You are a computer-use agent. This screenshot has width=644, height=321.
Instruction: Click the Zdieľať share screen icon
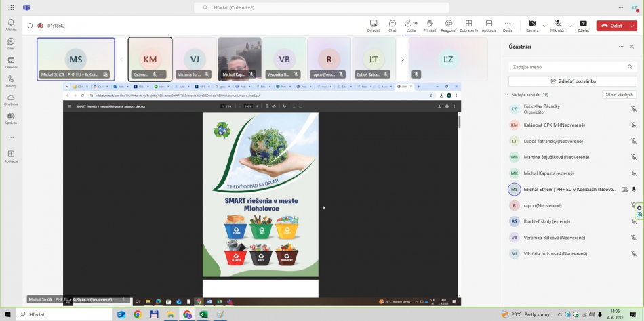[x=583, y=25]
